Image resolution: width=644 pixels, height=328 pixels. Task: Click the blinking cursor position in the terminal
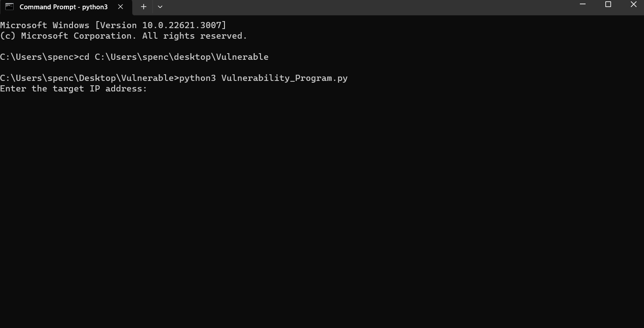coord(152,88)
